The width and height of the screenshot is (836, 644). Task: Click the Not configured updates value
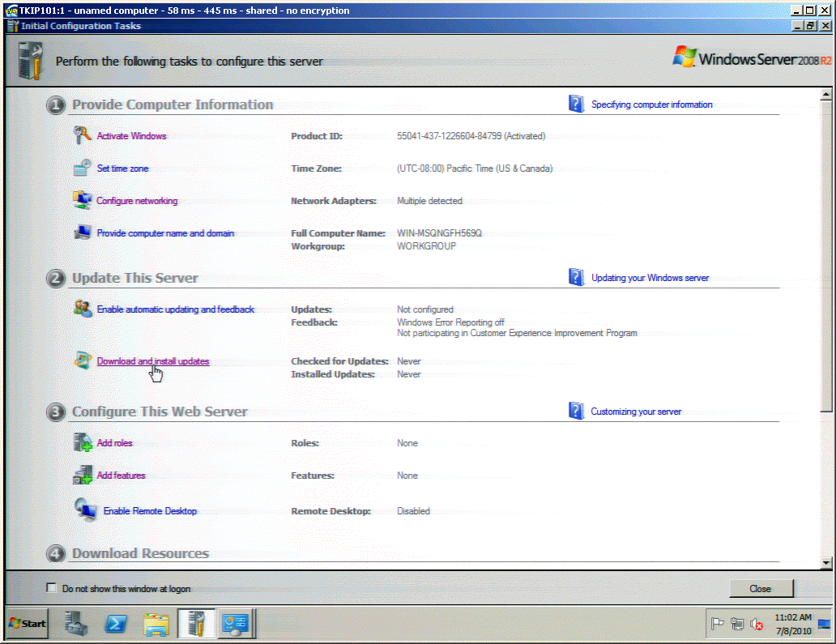pos(425,309)
